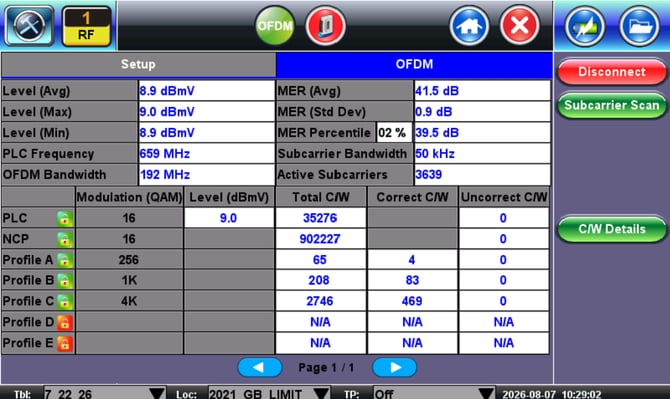Close via the red X icon
The width and height of the screenshot is (670, 399).
coord(520,26)
